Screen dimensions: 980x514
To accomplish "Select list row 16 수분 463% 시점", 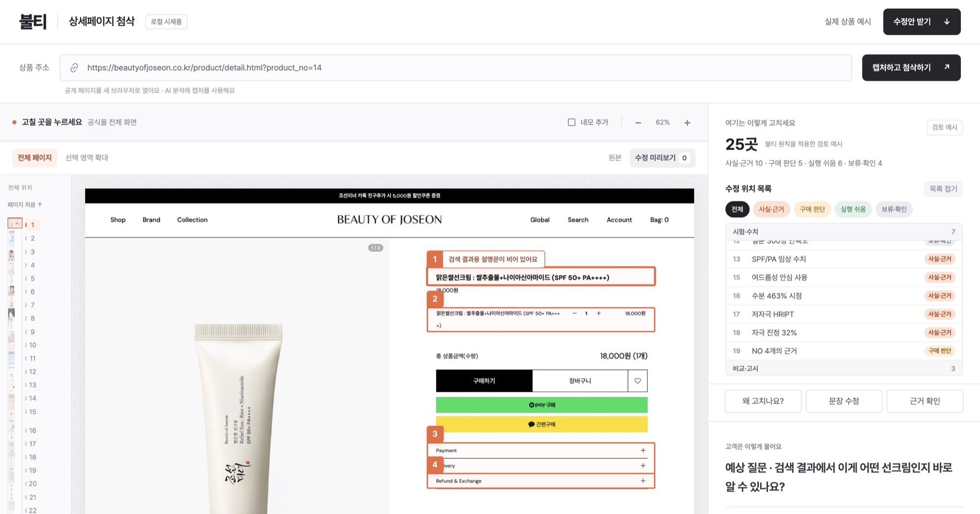I will click(844, 296).
